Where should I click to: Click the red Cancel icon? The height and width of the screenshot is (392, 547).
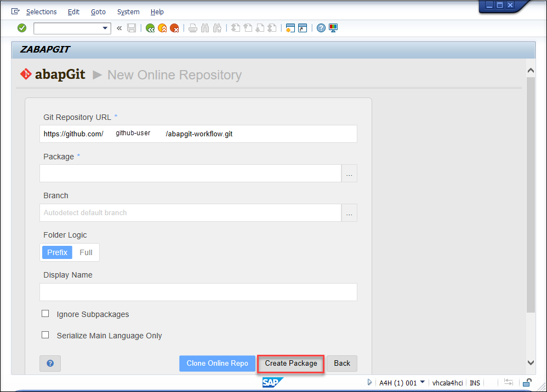pyautogui.click(x=174, y=28)
